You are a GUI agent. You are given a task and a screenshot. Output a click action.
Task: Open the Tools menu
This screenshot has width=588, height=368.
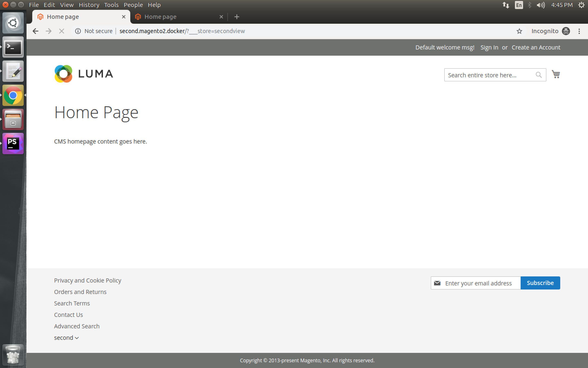pyautogui.click(x=111, y=5)
